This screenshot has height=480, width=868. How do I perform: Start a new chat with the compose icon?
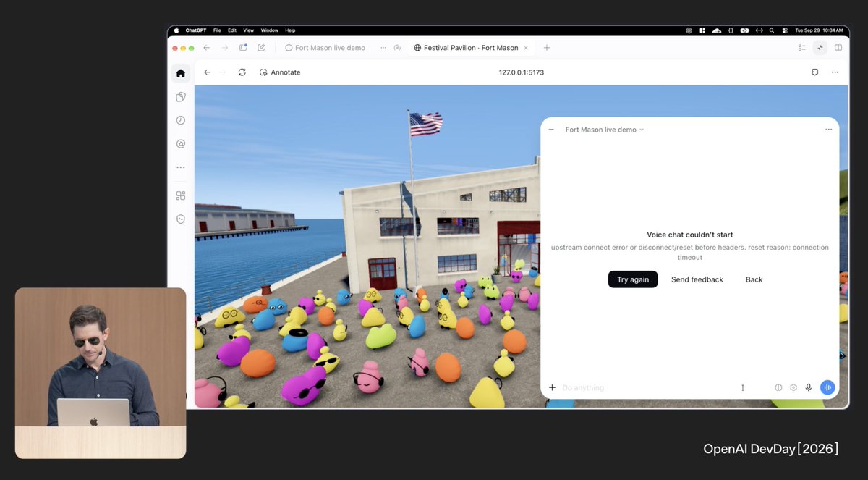click(261, 48)
